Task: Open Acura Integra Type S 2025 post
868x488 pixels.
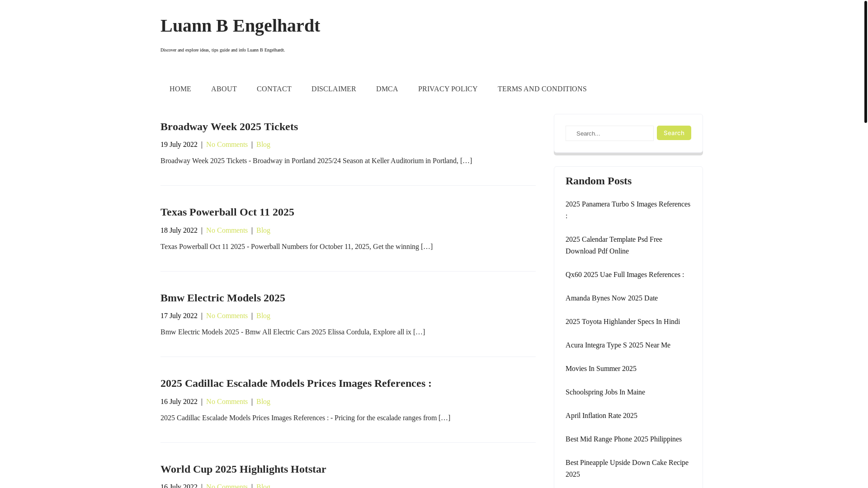Action: 618,345
